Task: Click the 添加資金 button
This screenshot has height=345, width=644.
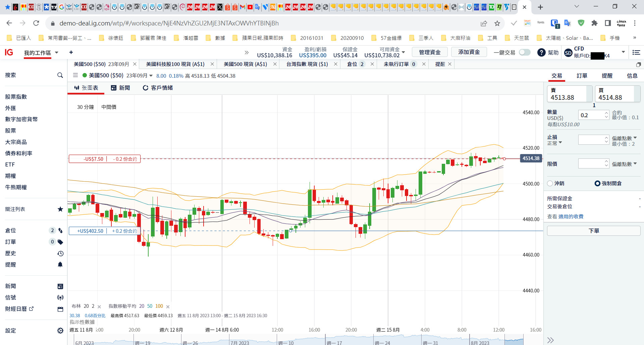Action: click(x=469, y=52)
